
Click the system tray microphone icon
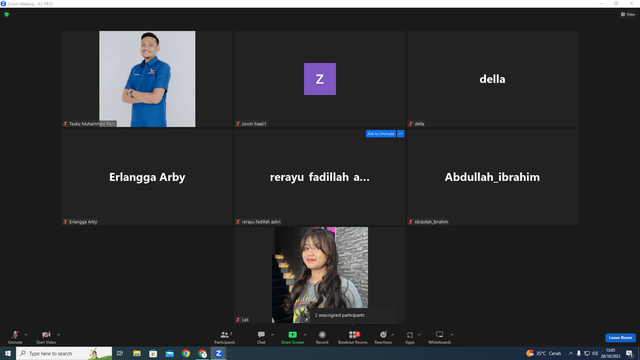tap(579, 353)
